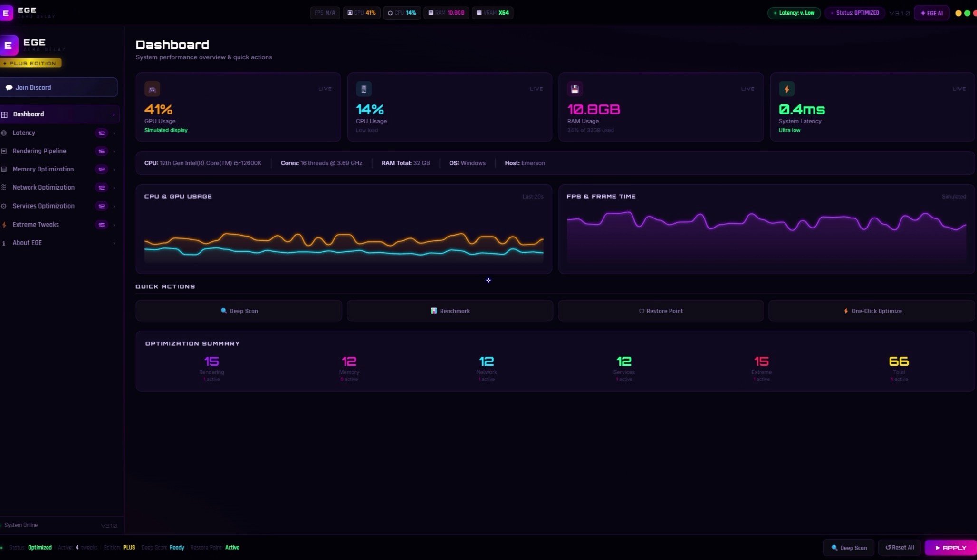Click the Join Discord button
The height and width of the screenshot is (560, 977).
(58, 87)
